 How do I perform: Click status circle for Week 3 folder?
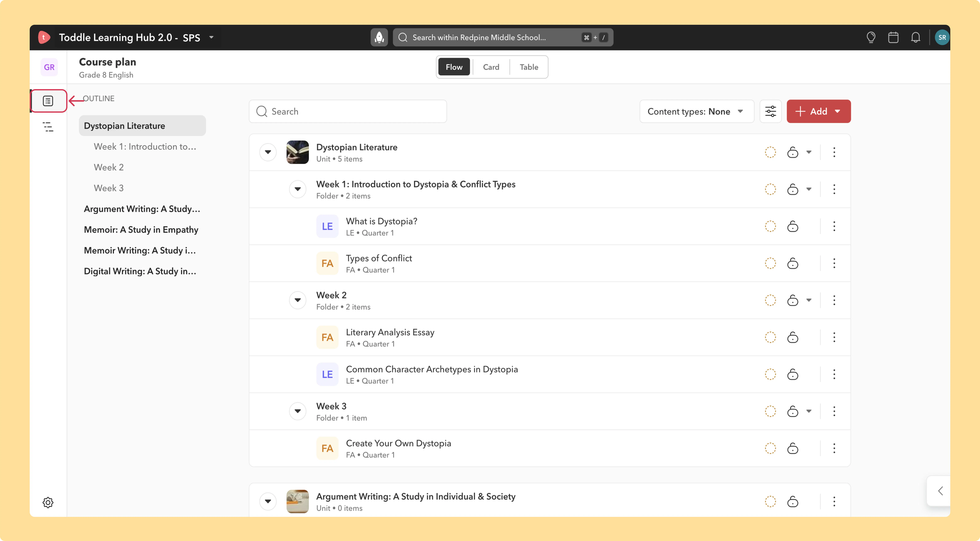[770, 411]
